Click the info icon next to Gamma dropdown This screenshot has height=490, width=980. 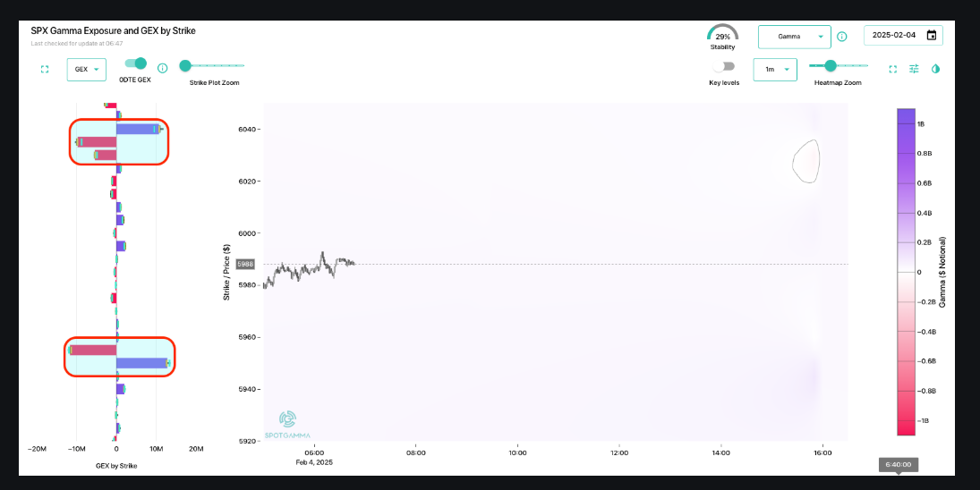coord(842,37)
